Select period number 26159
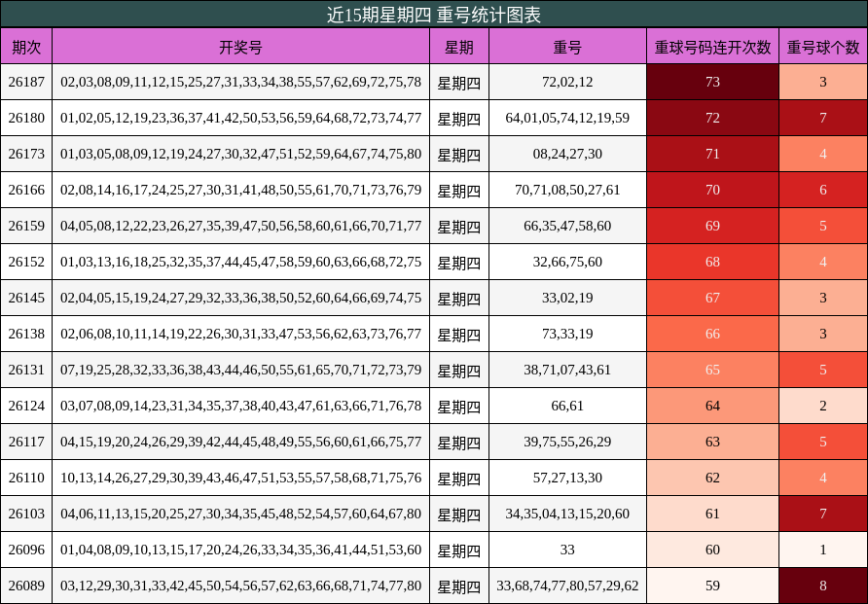This screenshot has width=868, height=604. tap(26, 226)
